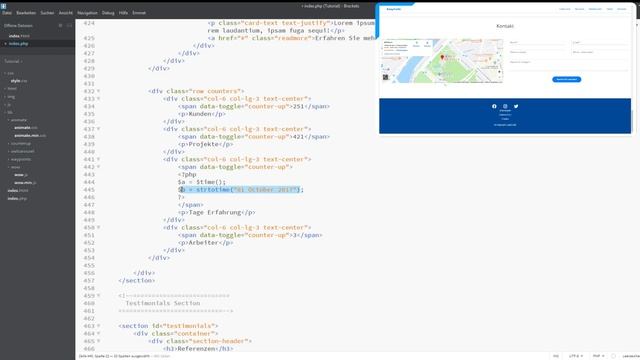640x360 pixels.
Task: Open wow.min.js in the file tree
Action: coord(26,183)
